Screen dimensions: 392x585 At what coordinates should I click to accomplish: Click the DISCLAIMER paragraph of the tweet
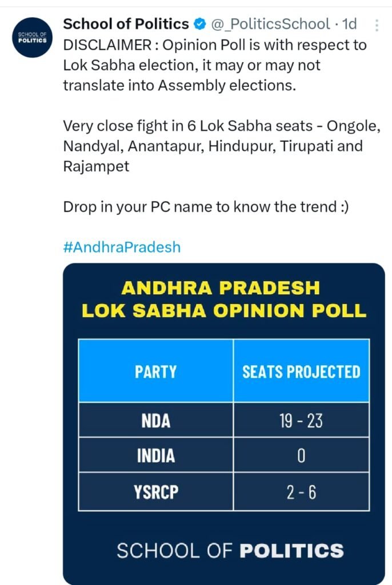tap(214, 65)
